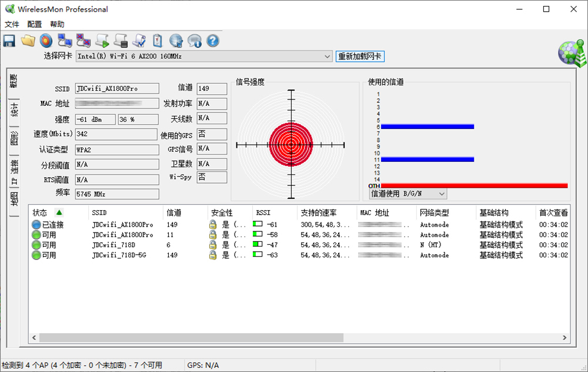Select the 可用 radio next to JDCwifi_718D
This screenshot has height=372, width=588.
(35, 245)
